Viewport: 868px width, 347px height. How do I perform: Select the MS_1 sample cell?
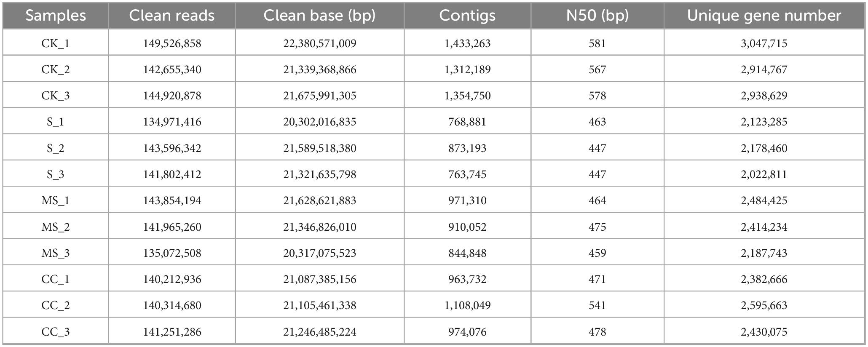tap(56, 200)
